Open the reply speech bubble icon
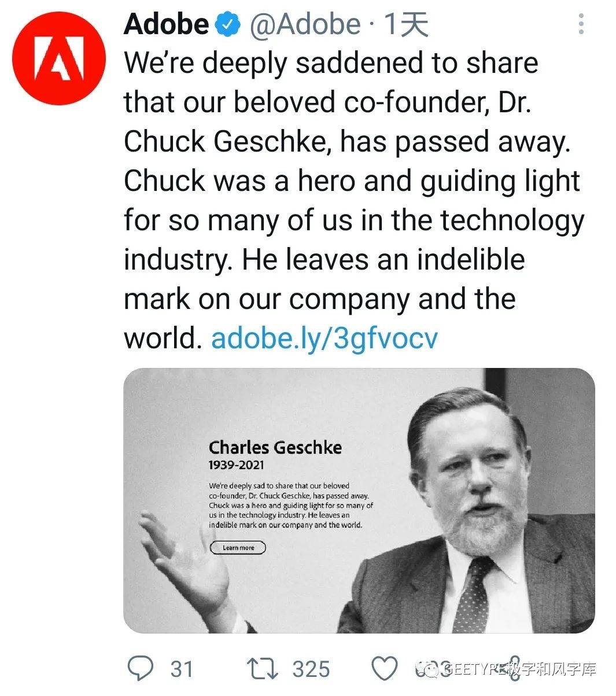Screen dimensions: 616x696 [x=141, y=669]
